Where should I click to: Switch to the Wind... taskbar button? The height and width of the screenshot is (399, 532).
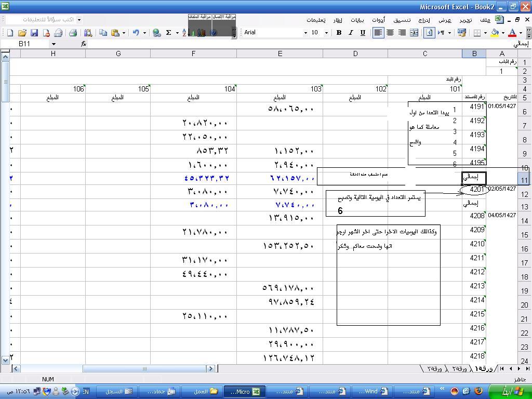point(373,392)
